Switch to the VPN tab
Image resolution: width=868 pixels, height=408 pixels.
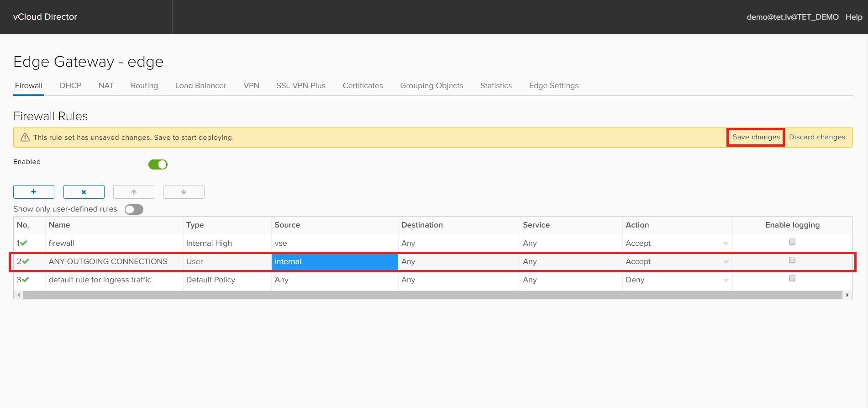252,85
